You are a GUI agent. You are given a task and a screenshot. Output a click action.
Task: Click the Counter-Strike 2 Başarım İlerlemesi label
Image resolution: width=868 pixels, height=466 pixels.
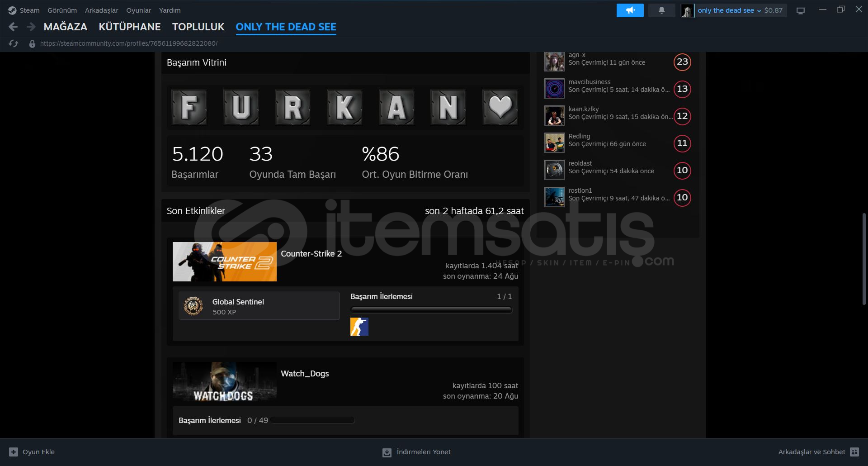[381, 296]
